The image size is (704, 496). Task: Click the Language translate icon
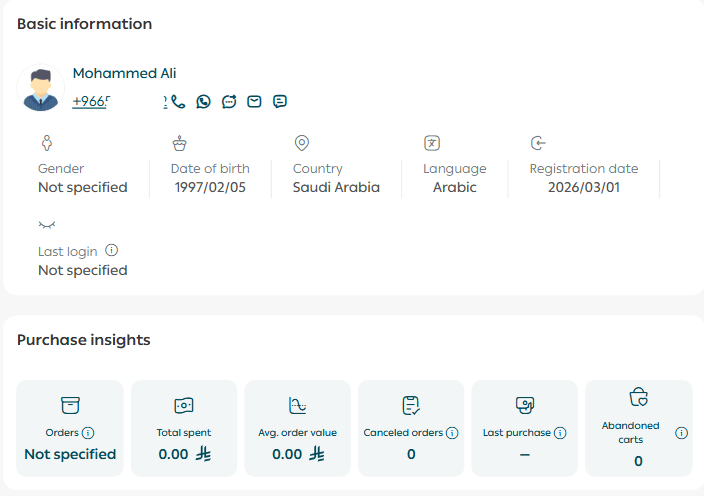(432, 143)
